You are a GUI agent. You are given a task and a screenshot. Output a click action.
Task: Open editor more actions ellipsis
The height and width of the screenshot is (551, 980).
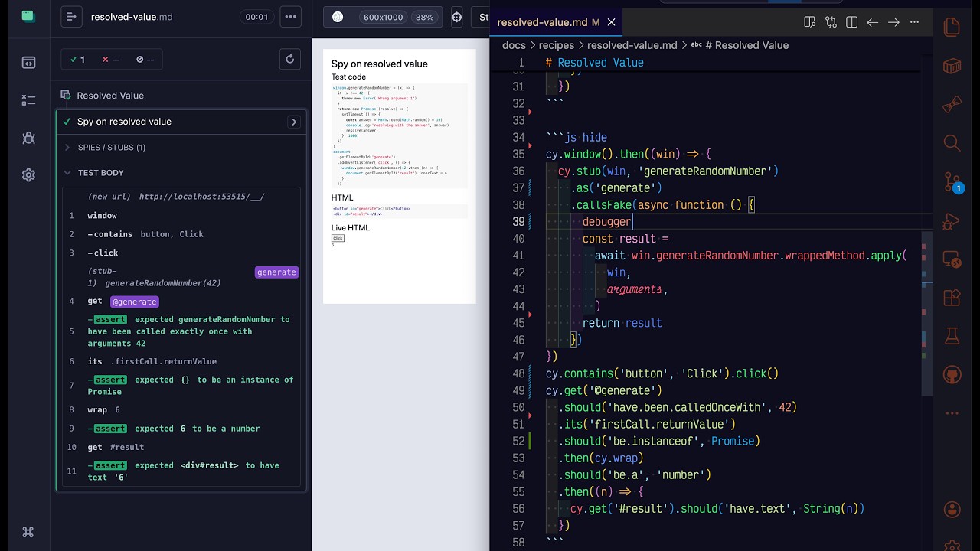[x=914, y=22]
